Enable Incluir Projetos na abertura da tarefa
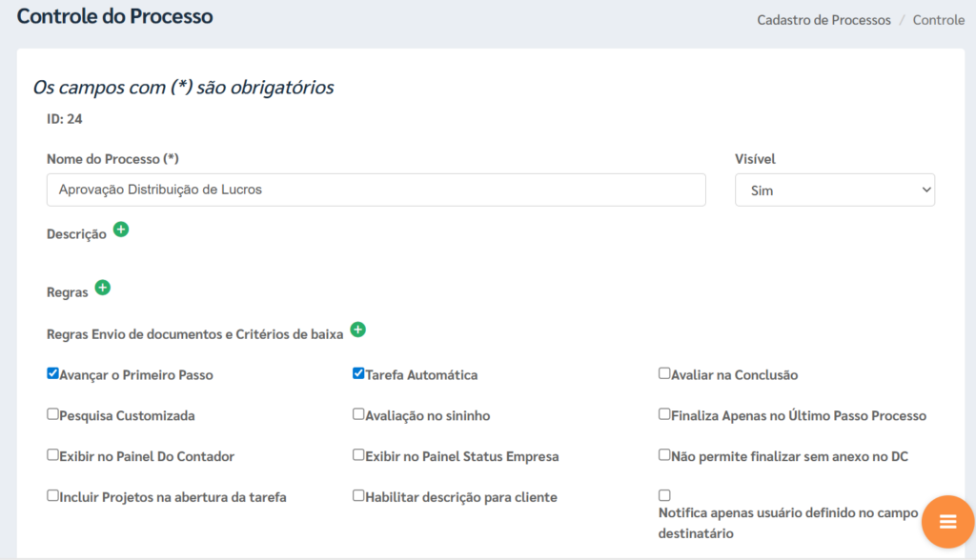The image size is (976, 560). (53, 496)
